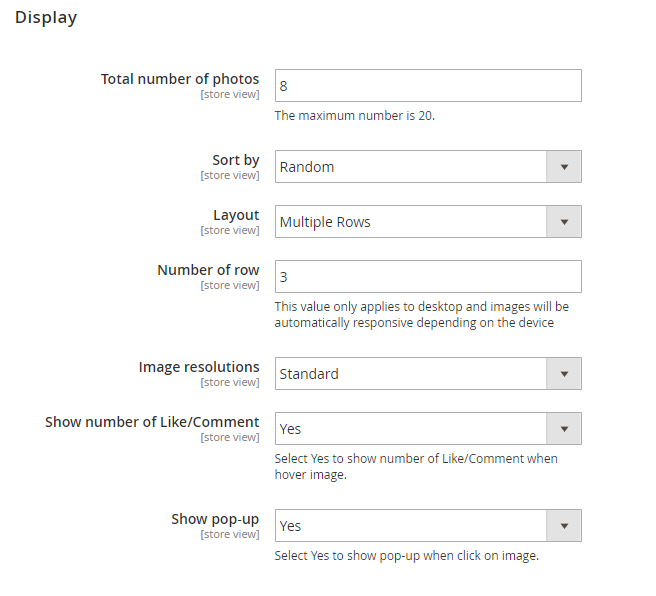Click the Show pop-up arrow icon
The image size is (656, 596).
point(564,526)
